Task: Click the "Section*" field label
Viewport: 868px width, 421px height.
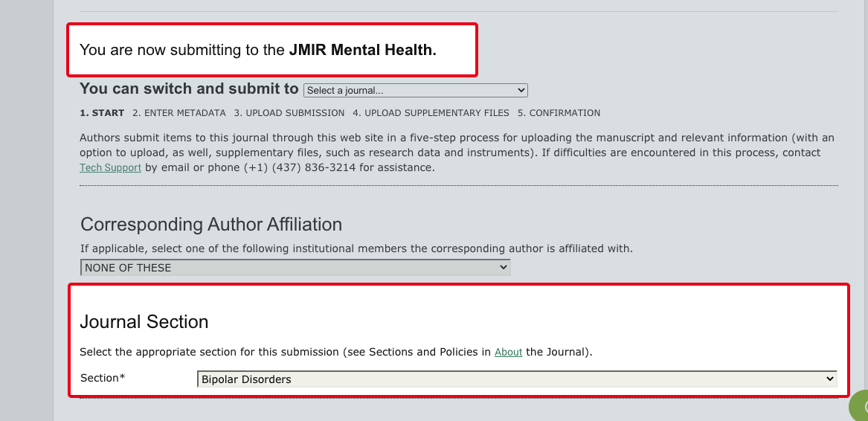Action: click(103, 378)
